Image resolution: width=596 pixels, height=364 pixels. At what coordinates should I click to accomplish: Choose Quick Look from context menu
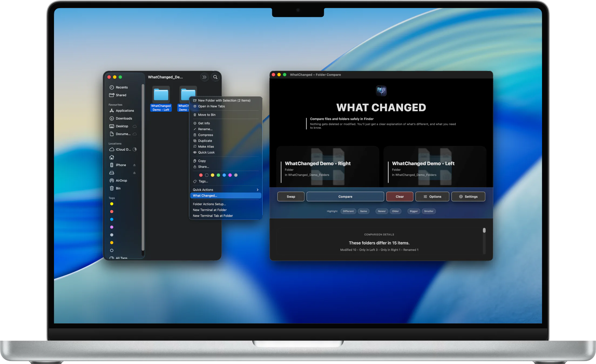(226, 152)
